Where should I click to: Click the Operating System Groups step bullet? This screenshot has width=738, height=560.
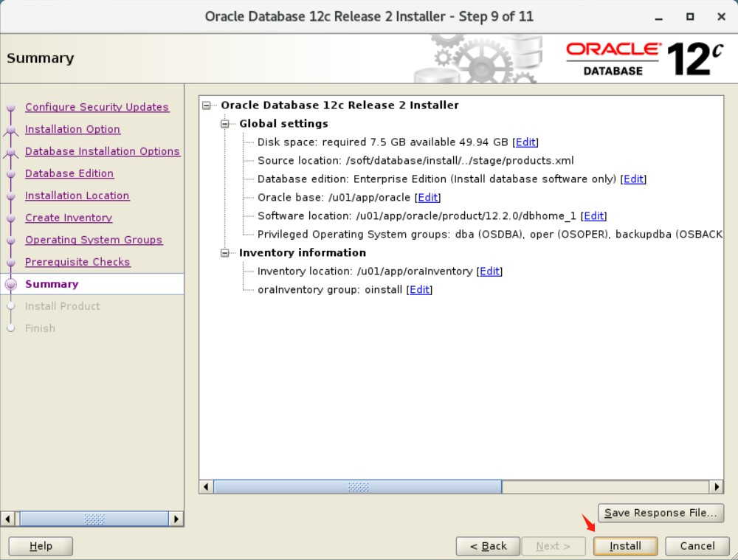pos(11,241)
